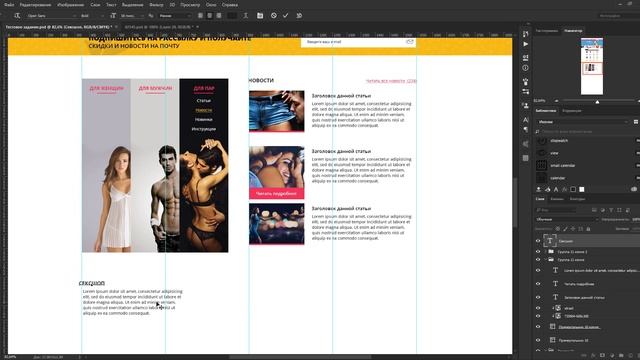
Task: Open the Фильтр menu
Action: coord(156,5)
